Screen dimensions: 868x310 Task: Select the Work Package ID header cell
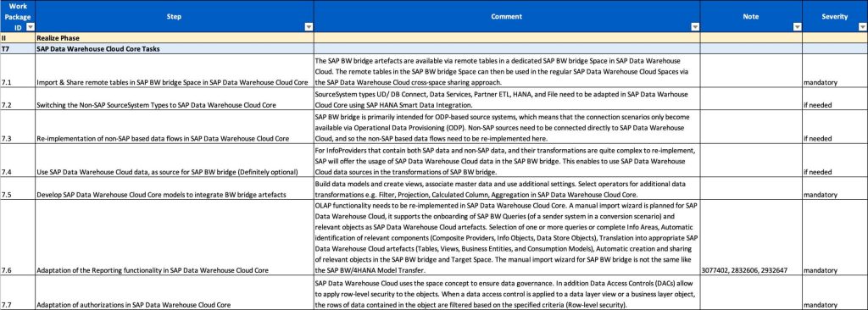point(18,16)
